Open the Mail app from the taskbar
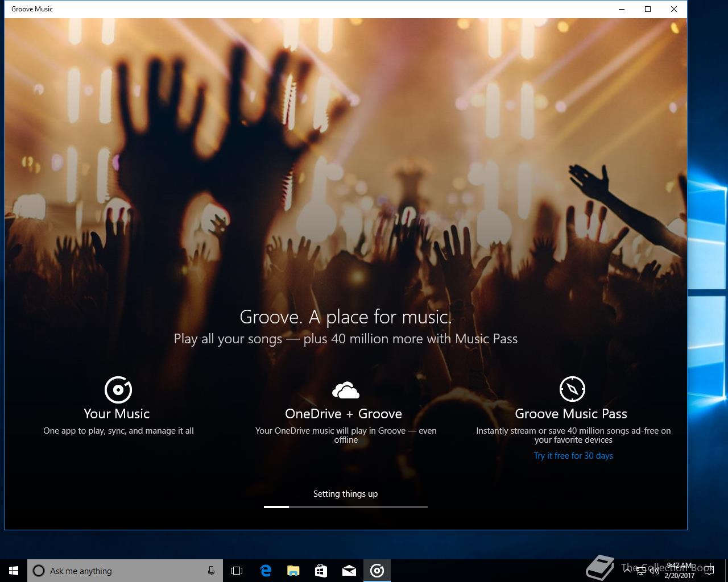 349,571
